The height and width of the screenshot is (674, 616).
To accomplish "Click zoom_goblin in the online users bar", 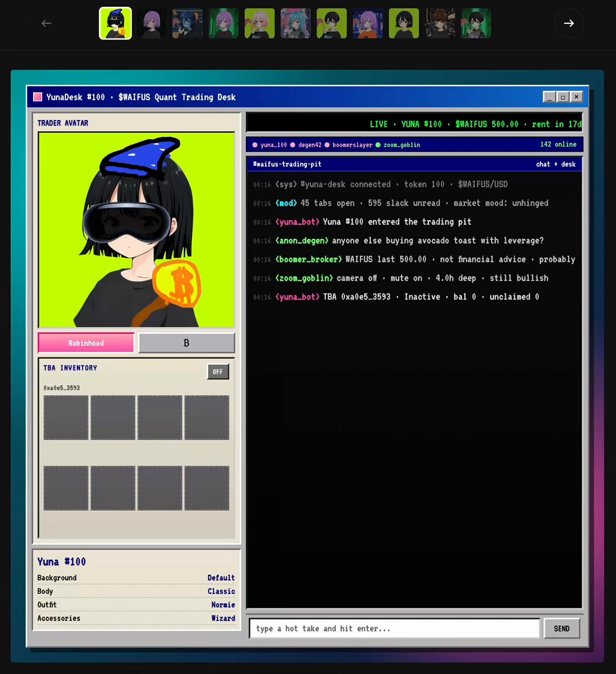I will coord(398,145).
